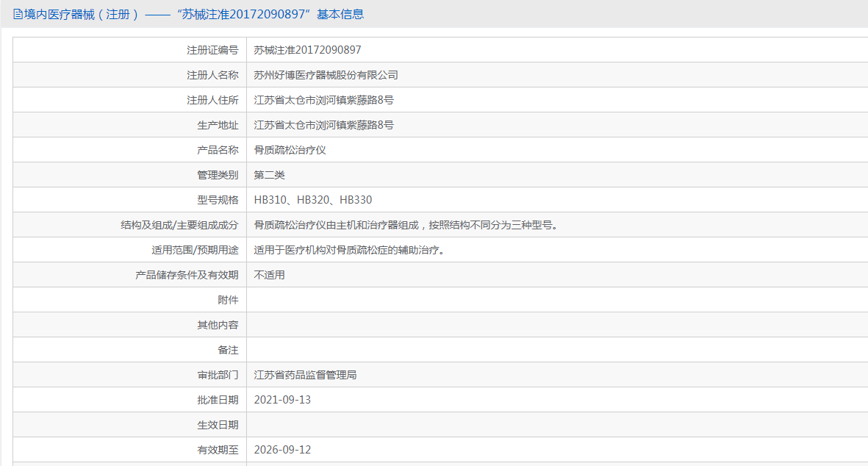Click the label '附件'
868x466 pixels.
point(228,300)
